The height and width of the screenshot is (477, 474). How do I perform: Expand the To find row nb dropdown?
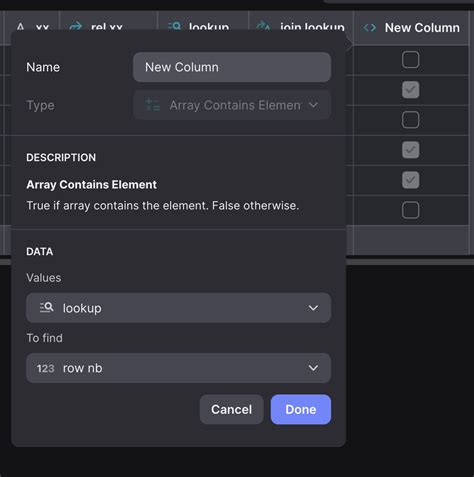coord(178,368)
